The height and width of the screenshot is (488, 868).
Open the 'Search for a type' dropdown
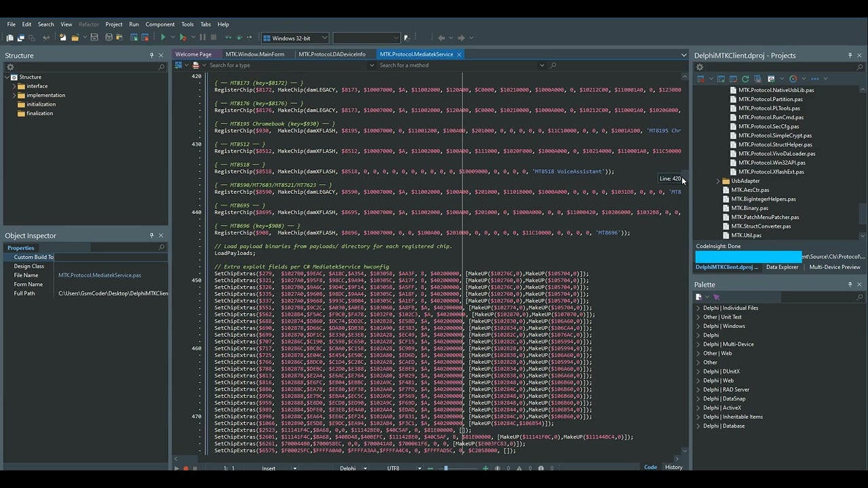coord(372,65)
